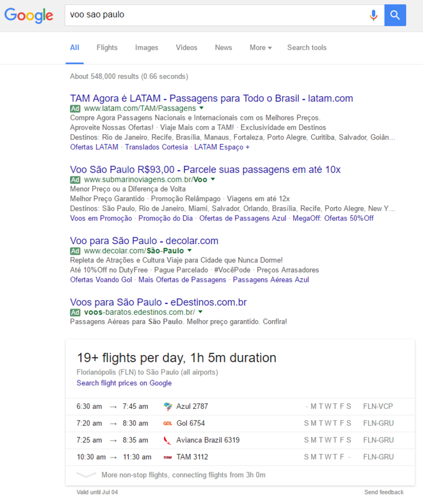Open dropdown arrow next to edestinos URL
This screenshot has width=423, height=504.
pos(200,312)
